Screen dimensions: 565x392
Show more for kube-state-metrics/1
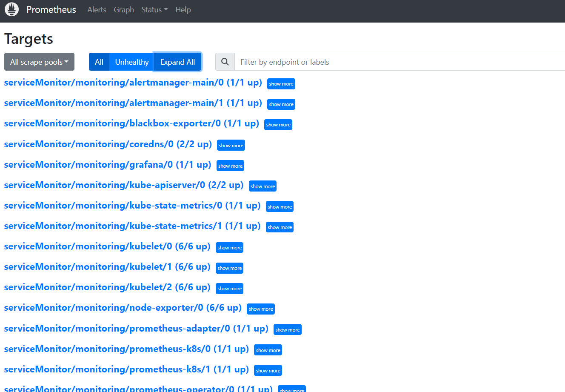click(280, 227)
